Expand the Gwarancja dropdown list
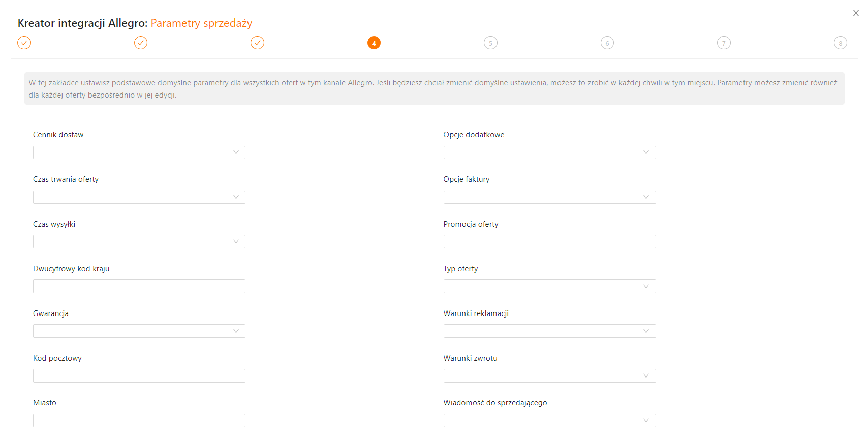868x440 pixels. (x=139, y=331)
